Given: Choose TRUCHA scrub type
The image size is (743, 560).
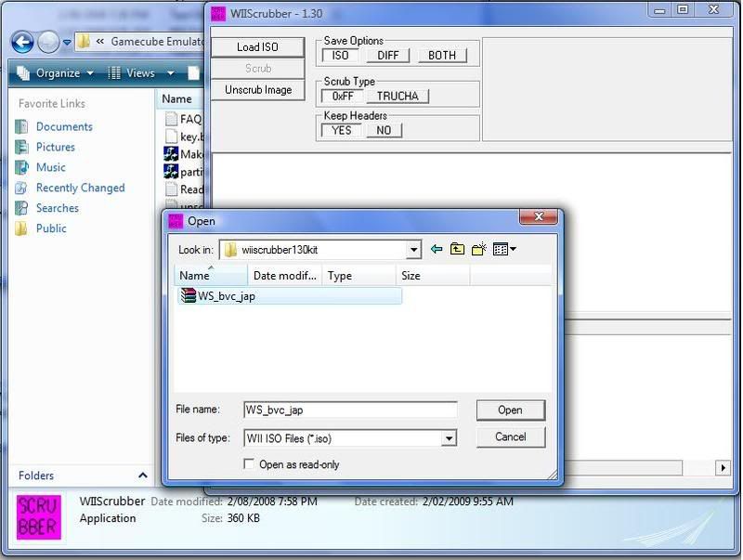Looking at the screenshot, I should (x=398, y=97).
